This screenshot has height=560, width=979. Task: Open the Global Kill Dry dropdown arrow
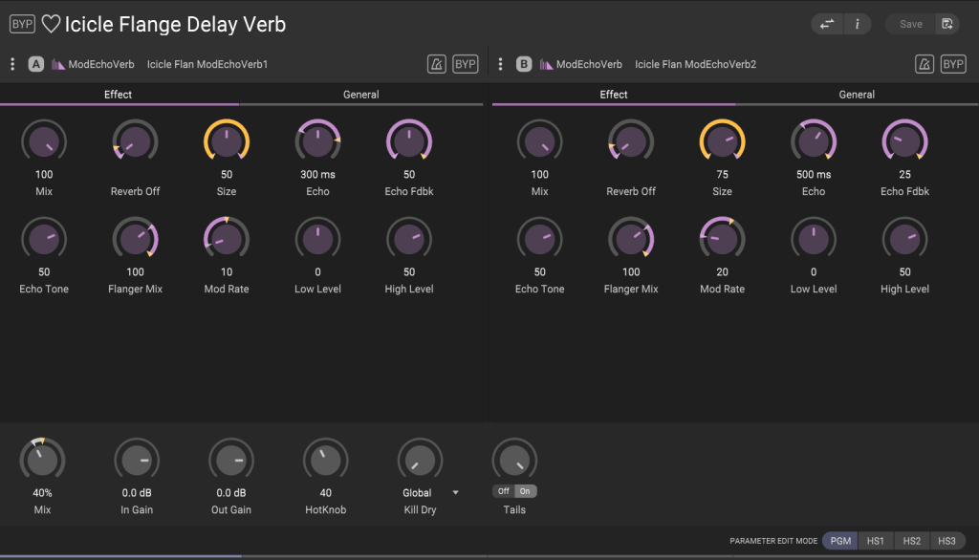pyautogui.click(x=456, y=492)
